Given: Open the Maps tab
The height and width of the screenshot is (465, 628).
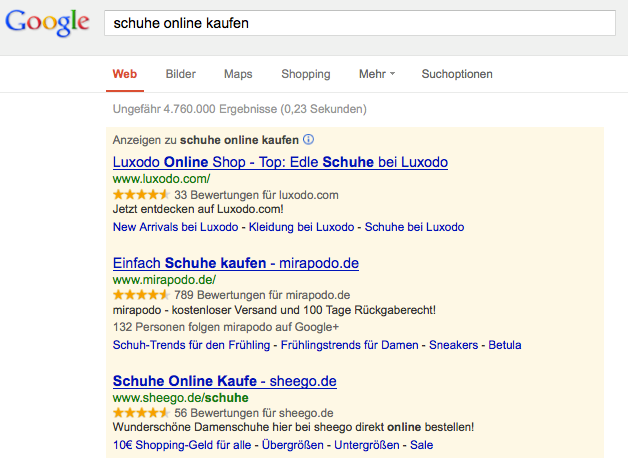Looking at the screenshot, I should (x=238, y=74).
